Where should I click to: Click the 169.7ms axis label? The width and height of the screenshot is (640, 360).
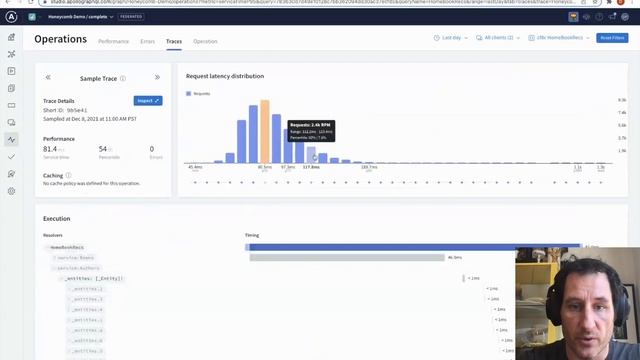point(369,167)
